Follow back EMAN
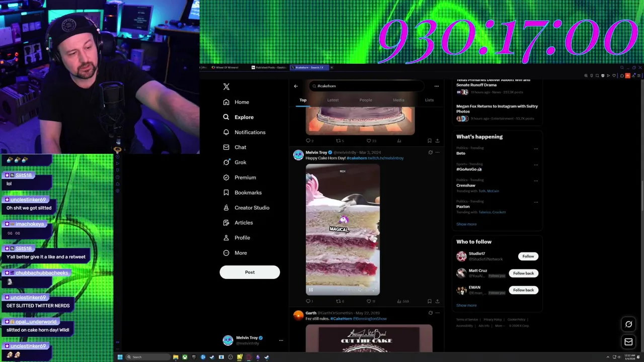Image resolution: width=644 pixels, height=362 pixels. click(x=523, y=290)
